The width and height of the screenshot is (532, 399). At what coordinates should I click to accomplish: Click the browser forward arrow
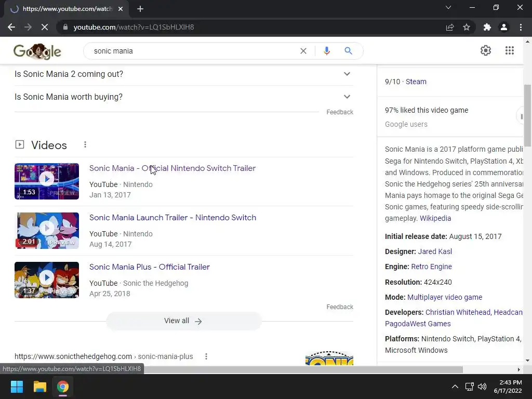tap(28, 27)
